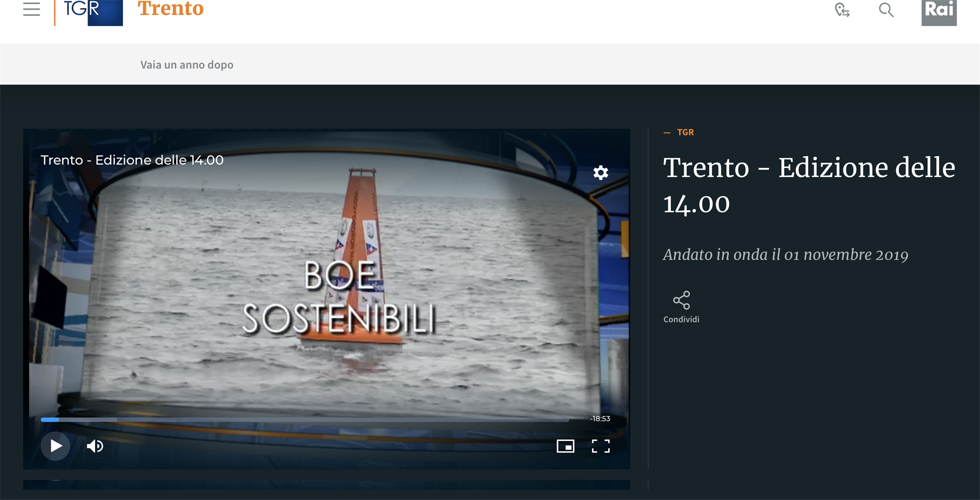980x500 pixels.
Task: Open the region switch location icon
Action: pos(842,10)
